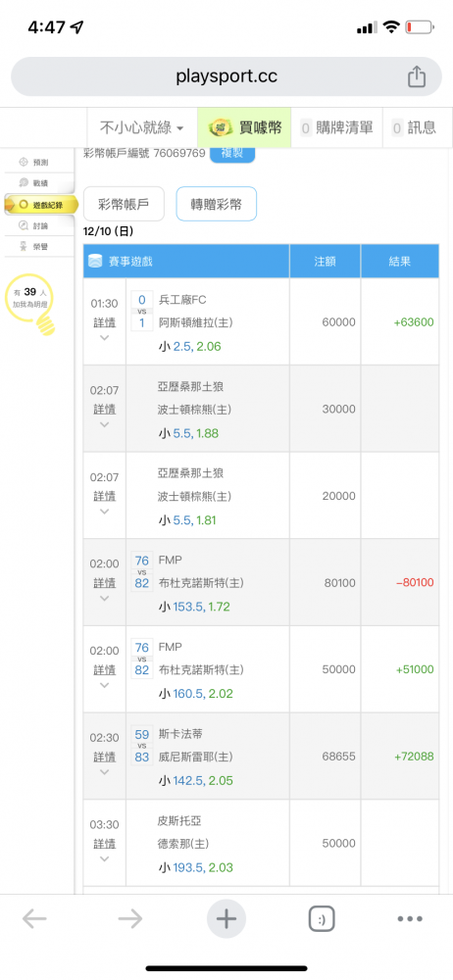
Task: Select the 遊戲紀錄 sidebar tab
Action: pyautogui.click(x=40, y=205)
